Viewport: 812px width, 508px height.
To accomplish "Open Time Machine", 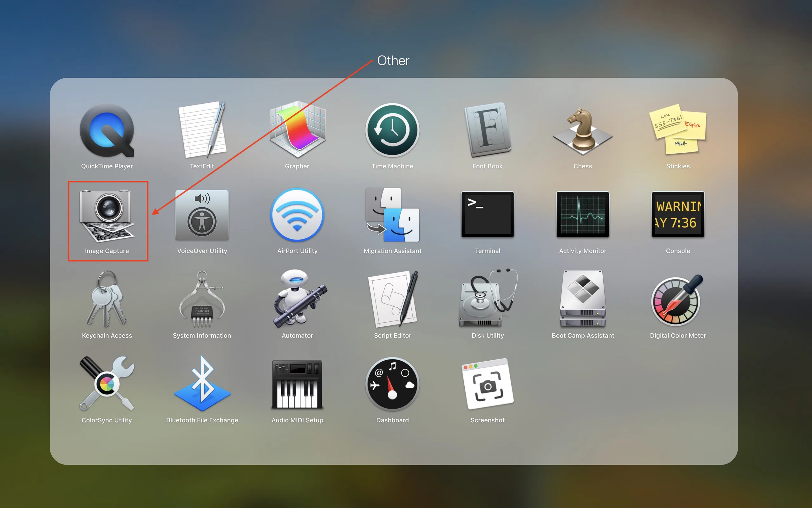I will point(392,130).
